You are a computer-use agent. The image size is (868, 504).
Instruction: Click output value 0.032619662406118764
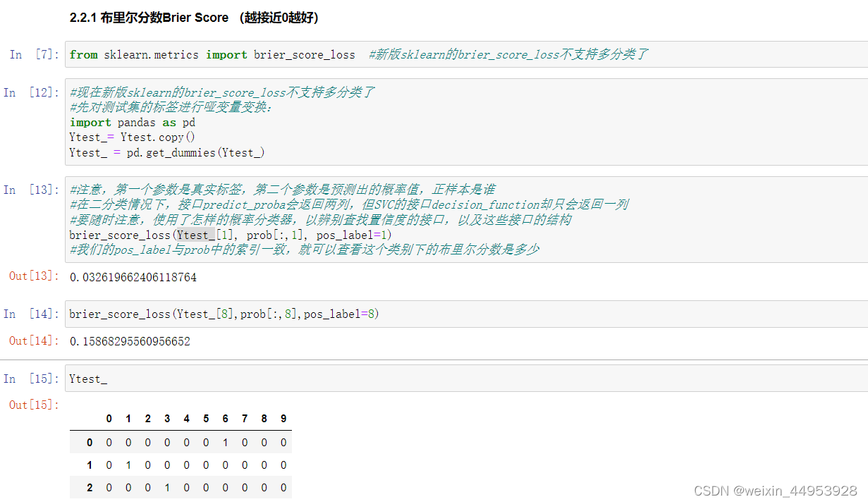(x=133, y=277)
